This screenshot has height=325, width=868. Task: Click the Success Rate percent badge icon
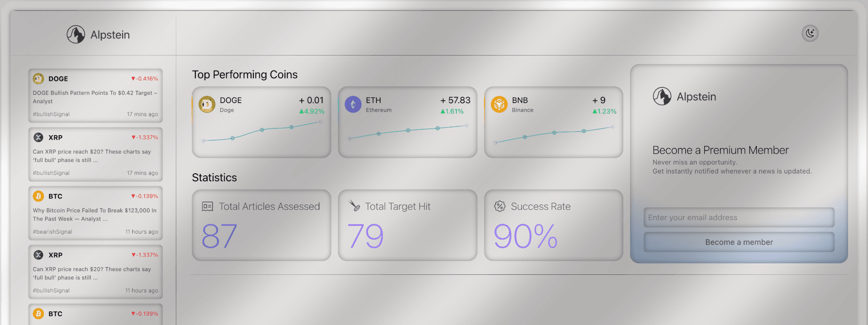click(499, 207)
